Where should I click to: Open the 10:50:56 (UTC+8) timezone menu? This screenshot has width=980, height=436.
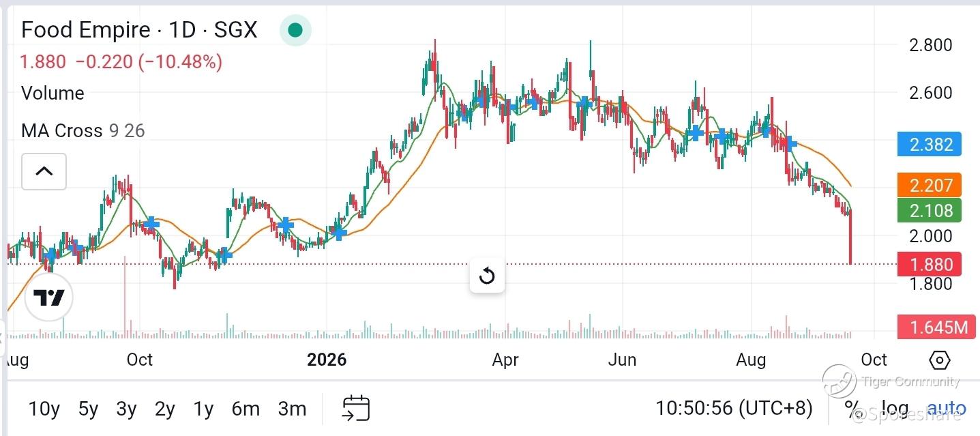click(x=734, y=408)
